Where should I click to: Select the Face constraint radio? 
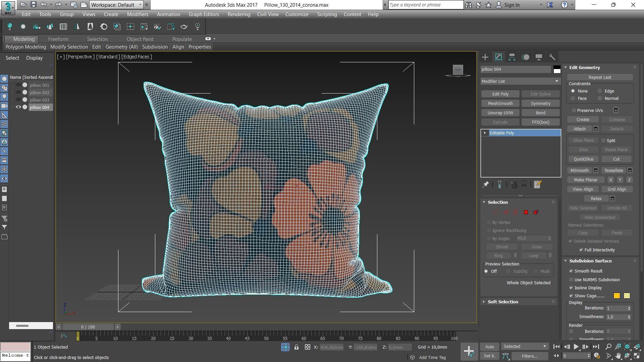573,99
